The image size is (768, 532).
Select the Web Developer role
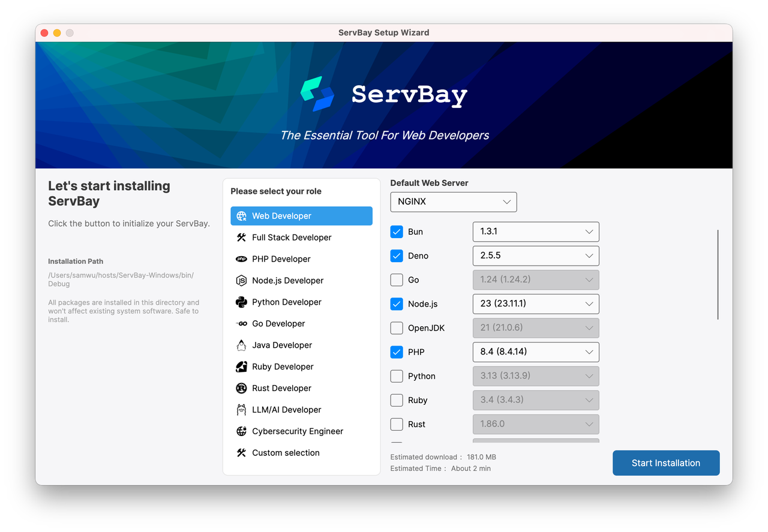301,216
